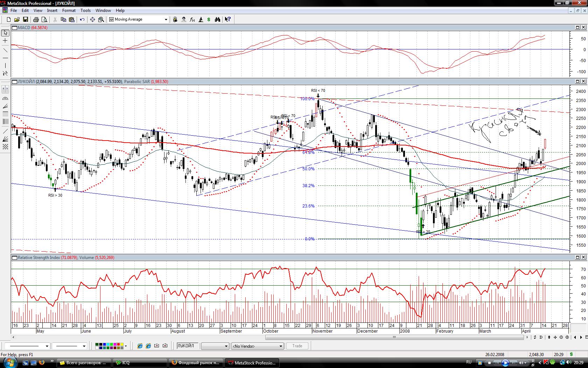Save the chart using the floppy icon
This screenshot has width=588, height=368.
click(x=26, y=20)
